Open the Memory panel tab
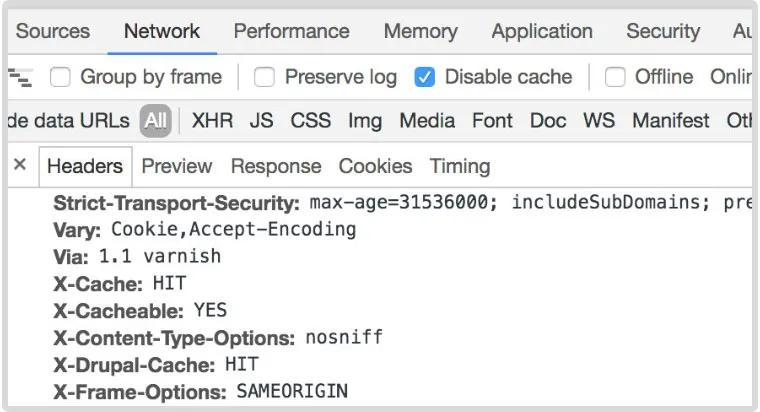The image size is (760, 412). click(420, 32)
